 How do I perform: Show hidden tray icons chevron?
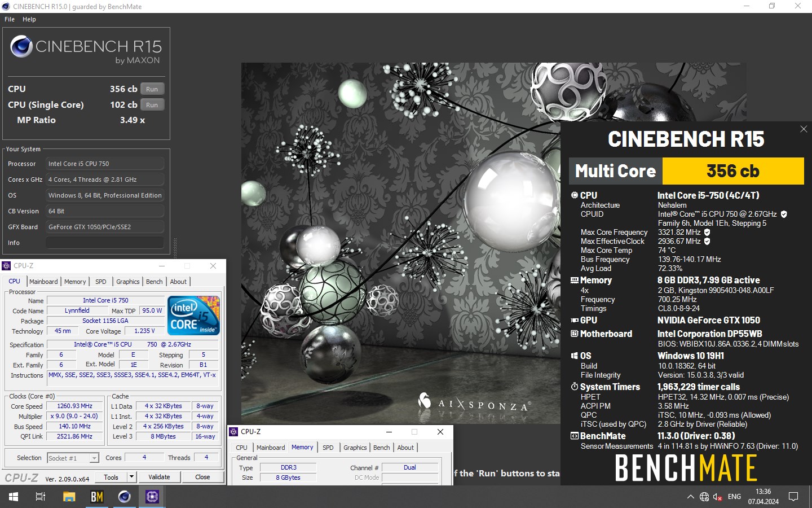click(x=690, y=497)
